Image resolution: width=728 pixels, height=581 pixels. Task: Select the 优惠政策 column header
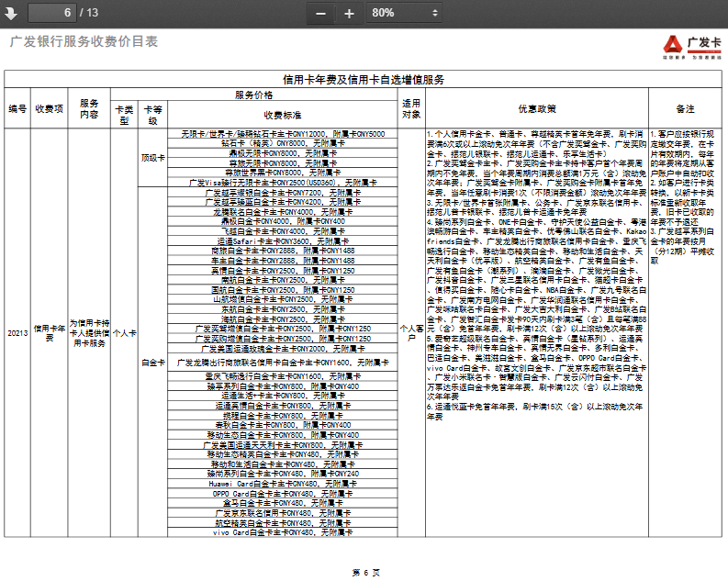536,108
